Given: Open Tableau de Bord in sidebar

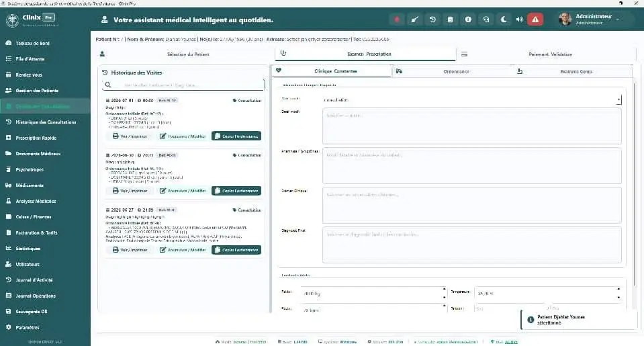Looking at the screenshot, I should (x=32, y=43).
